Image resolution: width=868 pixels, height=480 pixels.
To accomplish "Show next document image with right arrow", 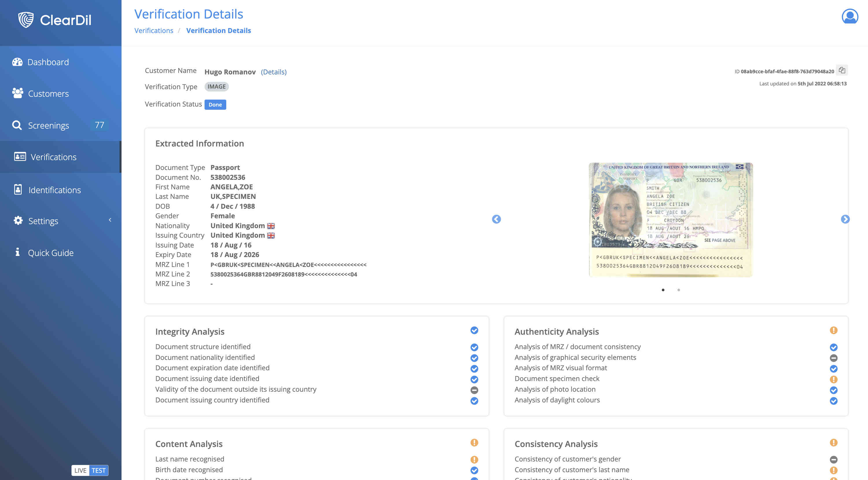I will point(845,219).
